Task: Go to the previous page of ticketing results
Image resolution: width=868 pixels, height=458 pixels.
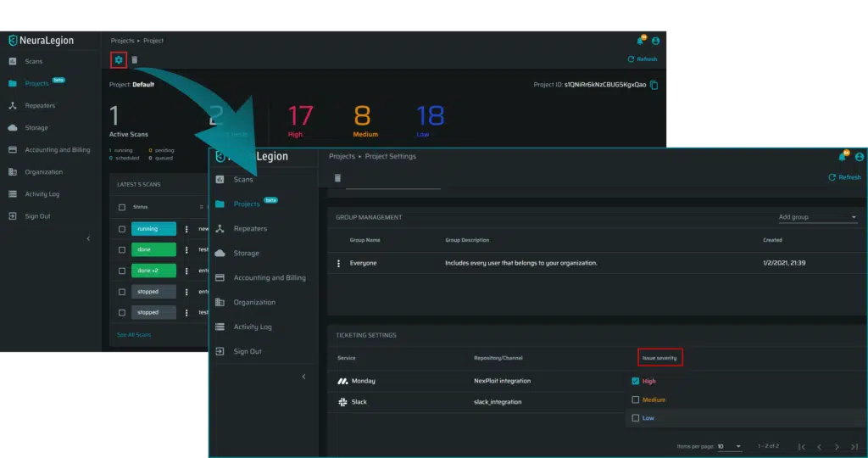Action: (x=820, y=446)
